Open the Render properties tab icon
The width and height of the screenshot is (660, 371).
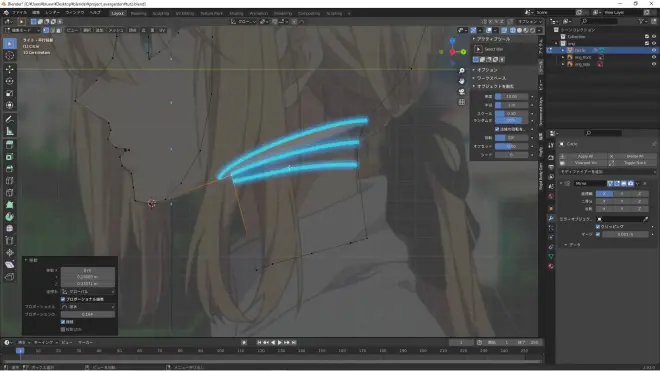point(551,157)
